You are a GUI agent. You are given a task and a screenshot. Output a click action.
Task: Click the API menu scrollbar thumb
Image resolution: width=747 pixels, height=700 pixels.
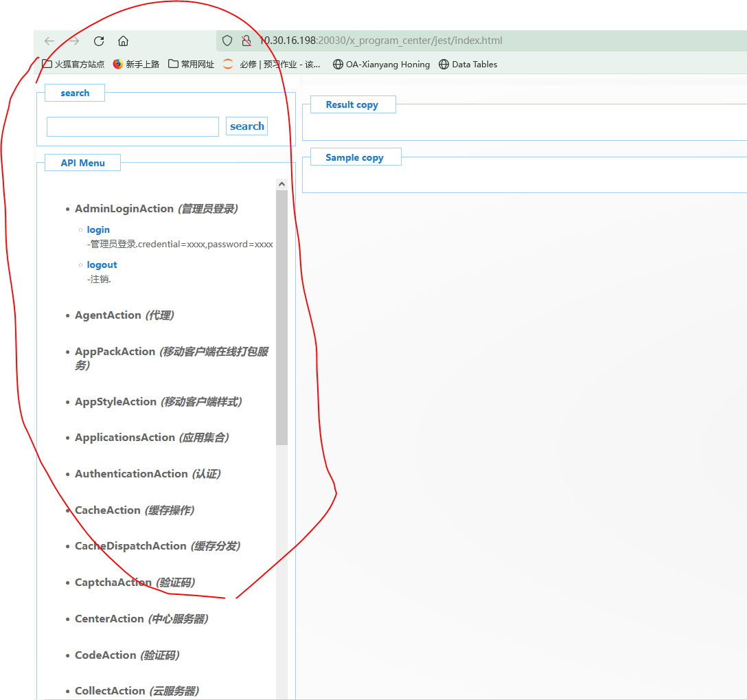281,318
